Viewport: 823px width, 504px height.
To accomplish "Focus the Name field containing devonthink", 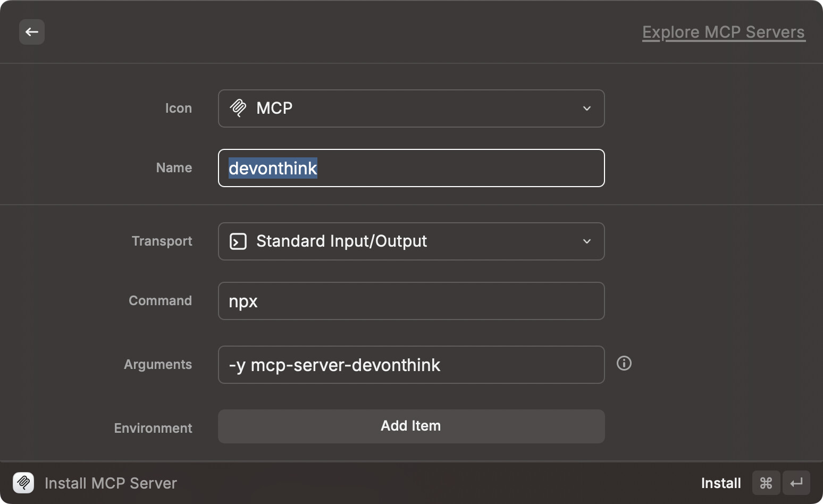I will pyautogui.click(x=410, y=168).
